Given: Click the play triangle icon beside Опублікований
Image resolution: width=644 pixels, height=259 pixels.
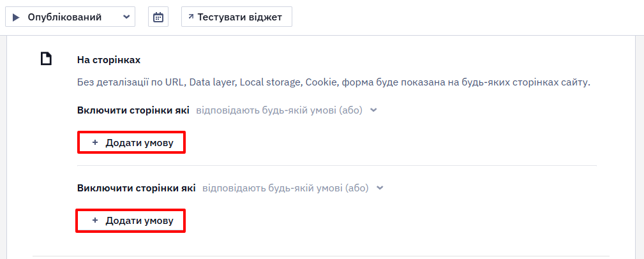Looking at the screenshot, I should coord(16,17).
